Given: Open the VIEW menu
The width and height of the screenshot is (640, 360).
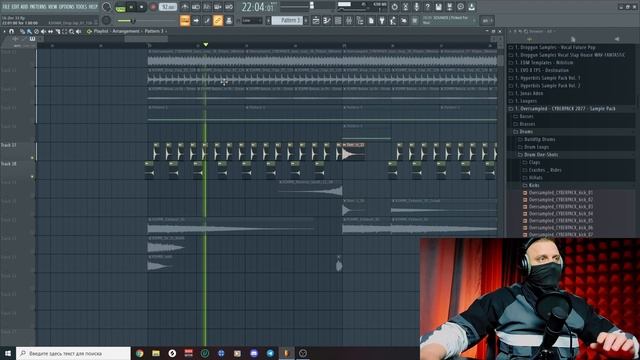Looking at the screenshot, I should 53,7.
